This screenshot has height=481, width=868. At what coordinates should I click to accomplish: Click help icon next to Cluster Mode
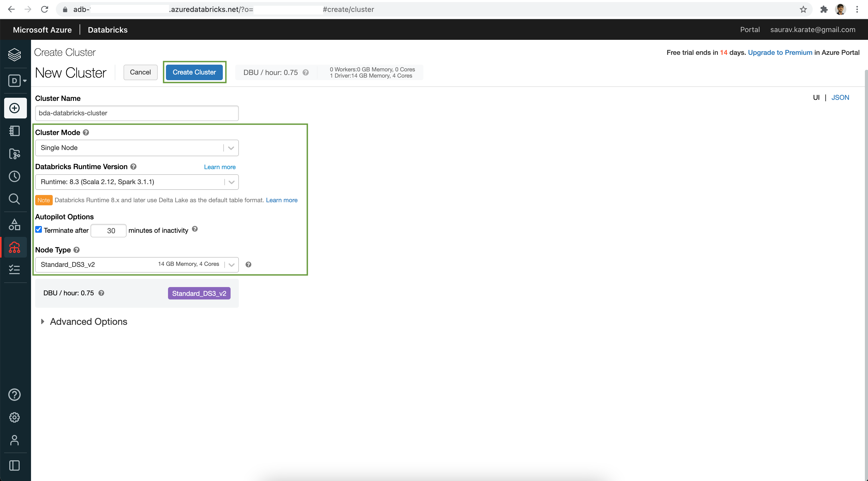pos(86,132)
